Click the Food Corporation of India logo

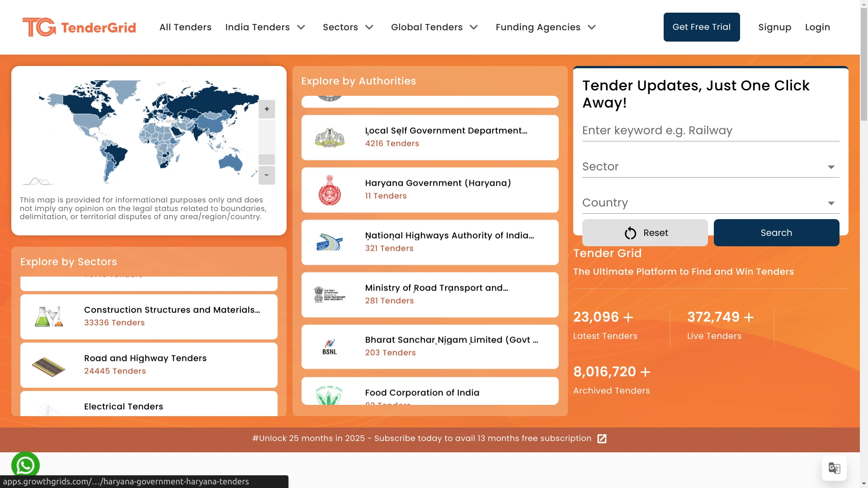pyautogui.click(x=330, y=394)
